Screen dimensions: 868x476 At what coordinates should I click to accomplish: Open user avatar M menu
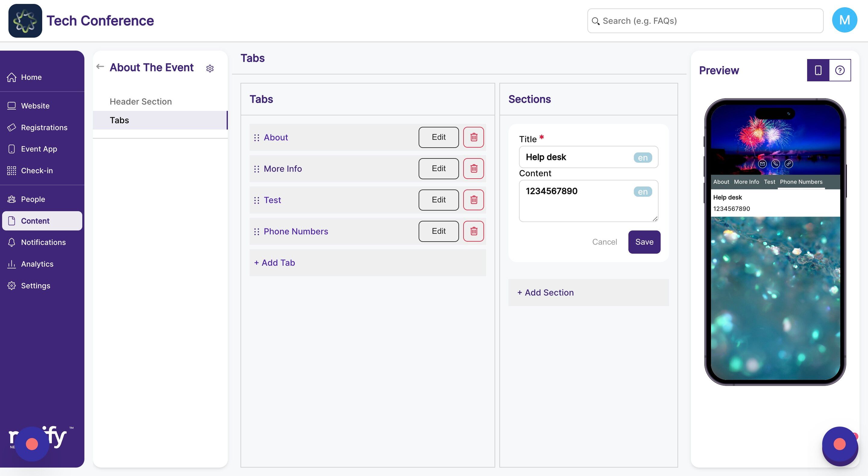pos(844,20)
